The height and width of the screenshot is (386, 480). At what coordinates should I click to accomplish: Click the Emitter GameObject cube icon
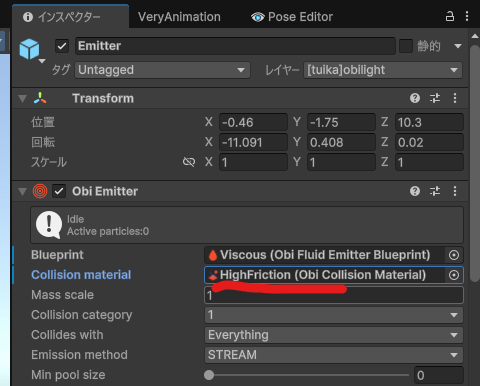click(29, 49)
